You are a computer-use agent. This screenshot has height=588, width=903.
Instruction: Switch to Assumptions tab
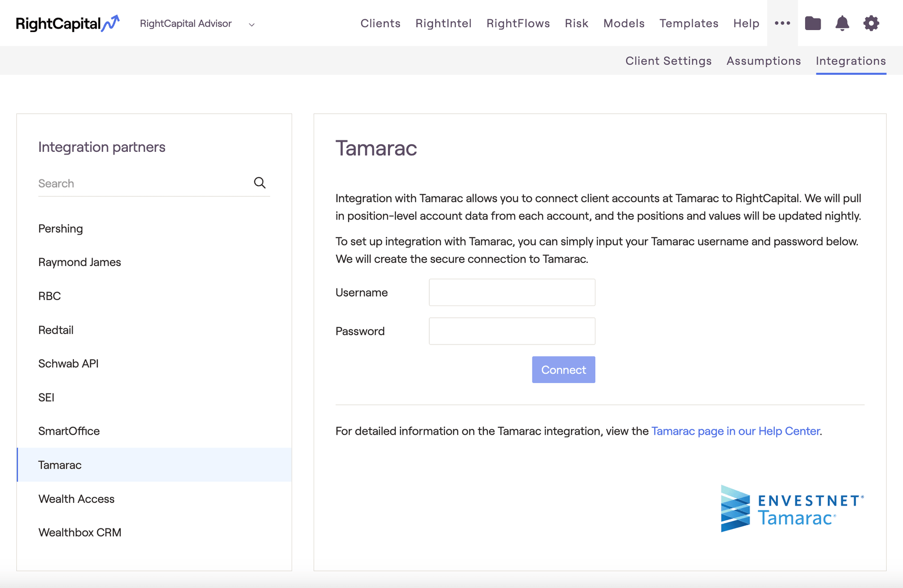click(x=764, y=61)
